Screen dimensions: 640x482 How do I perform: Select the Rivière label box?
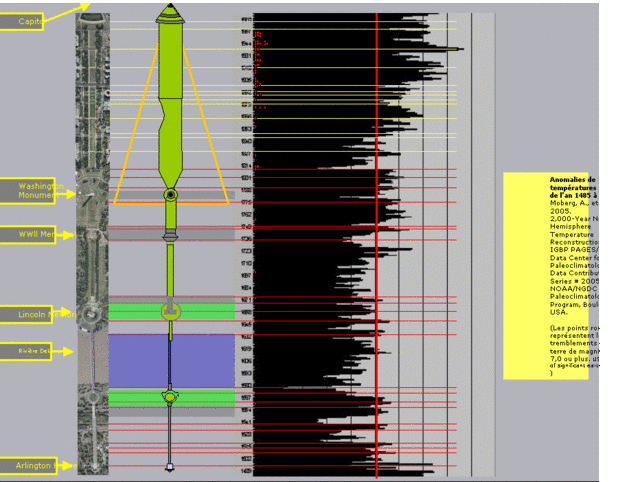coord(25,351)
